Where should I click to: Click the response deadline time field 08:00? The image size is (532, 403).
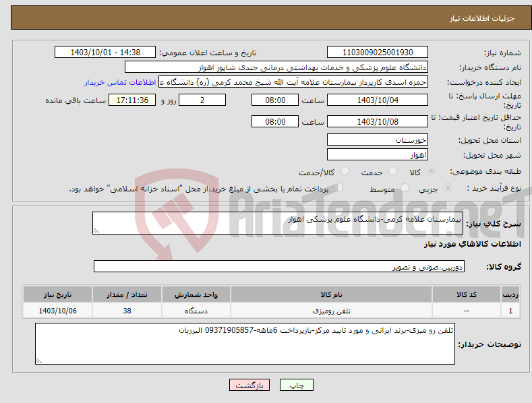[x=275, y=100]
